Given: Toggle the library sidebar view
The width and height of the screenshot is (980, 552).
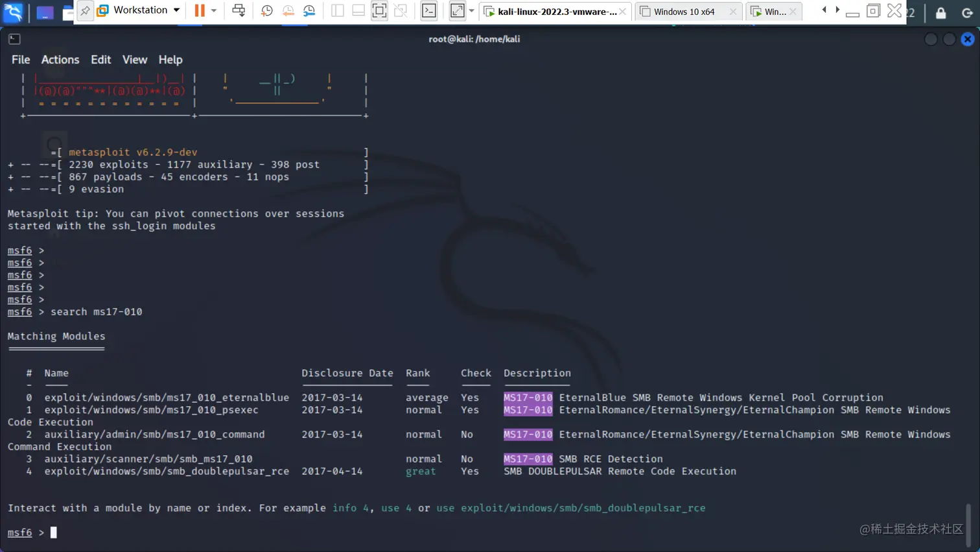Looking at the screenshot, I should (x=337, y=10).
